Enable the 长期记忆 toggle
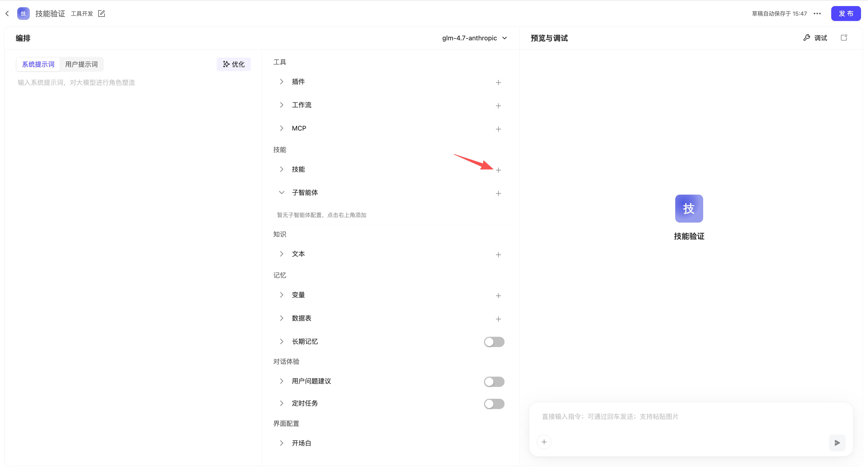 point(494,342)
